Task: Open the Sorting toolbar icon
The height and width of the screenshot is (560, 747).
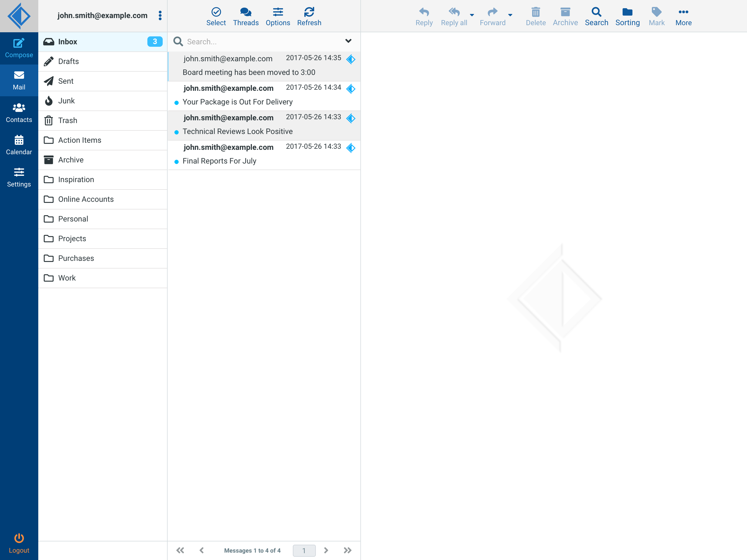Action: pyautogui.click(x=627, y=13)
